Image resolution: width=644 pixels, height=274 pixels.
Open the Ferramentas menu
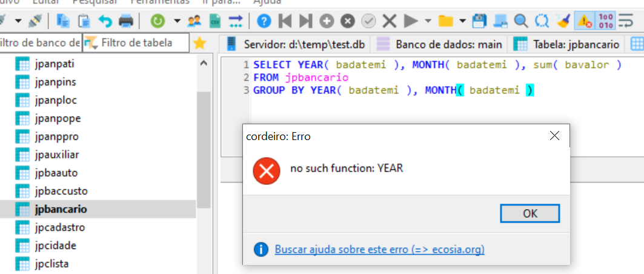(x=160, y=2)
